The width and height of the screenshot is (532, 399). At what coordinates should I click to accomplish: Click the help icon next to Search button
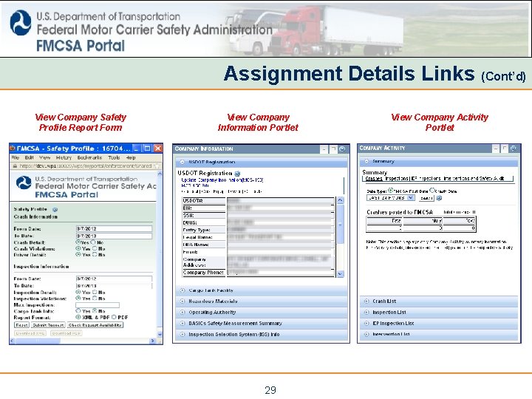click(439, 198)
